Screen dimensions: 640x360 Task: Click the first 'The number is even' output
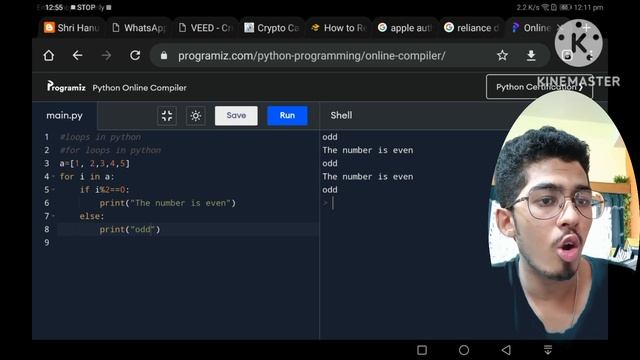tap(368, 150)
